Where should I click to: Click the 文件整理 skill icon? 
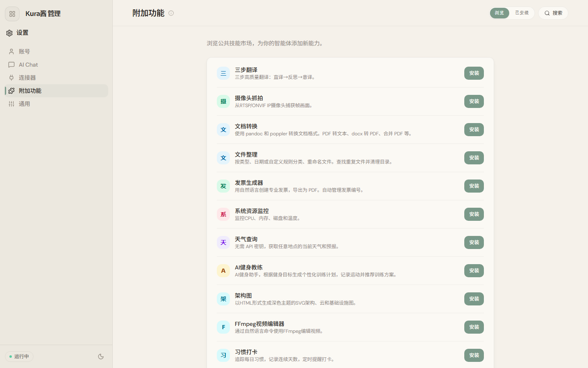pos(223,158)
